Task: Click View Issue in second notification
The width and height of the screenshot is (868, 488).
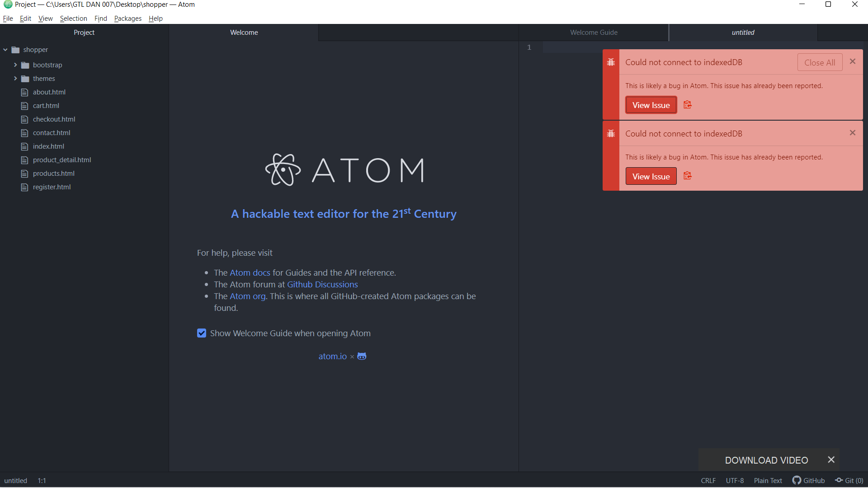Action: pos(651,176)
